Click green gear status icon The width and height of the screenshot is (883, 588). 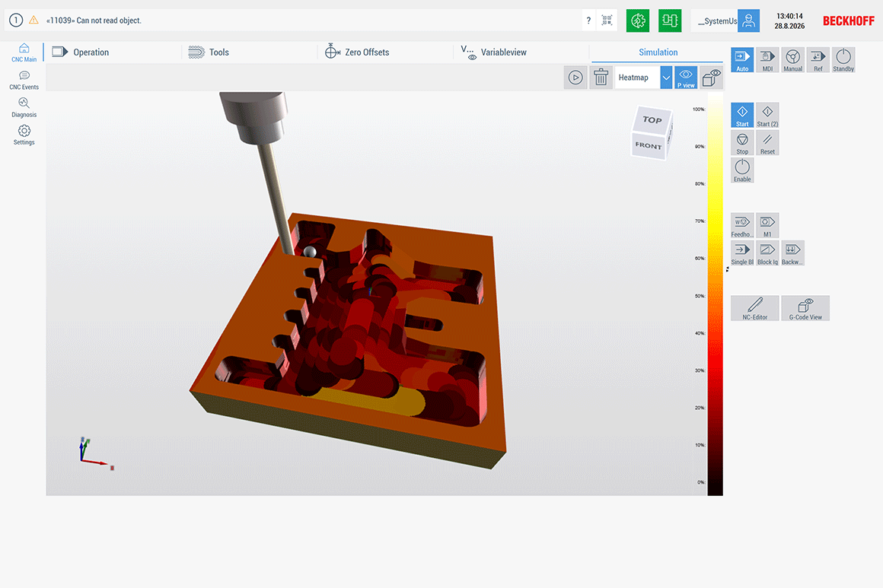tap(637, 21)
